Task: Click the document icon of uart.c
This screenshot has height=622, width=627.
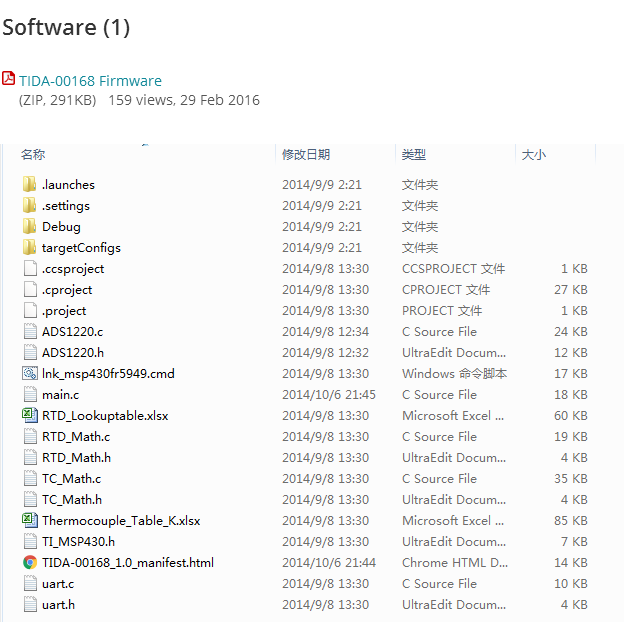Action: 30,584
